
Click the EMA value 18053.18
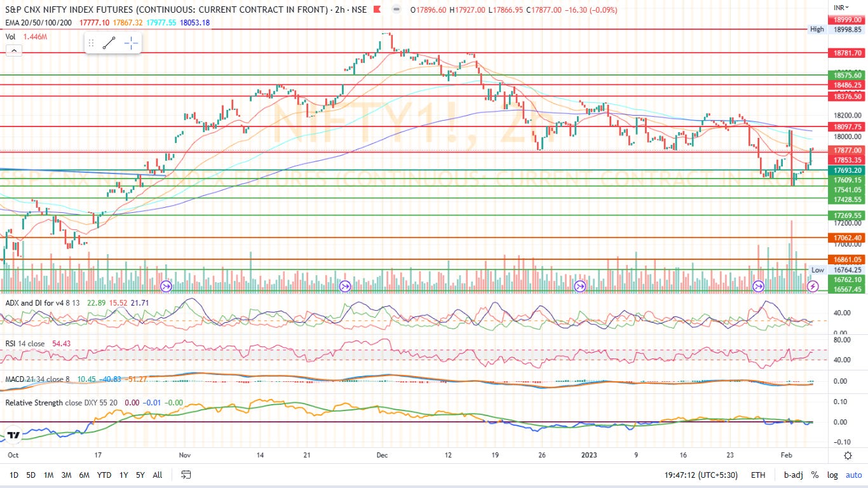pos(195,22)
